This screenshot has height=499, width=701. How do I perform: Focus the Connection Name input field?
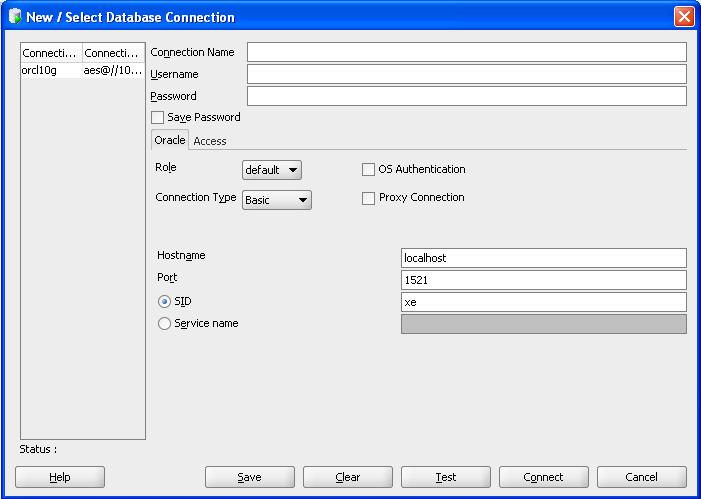467,52
